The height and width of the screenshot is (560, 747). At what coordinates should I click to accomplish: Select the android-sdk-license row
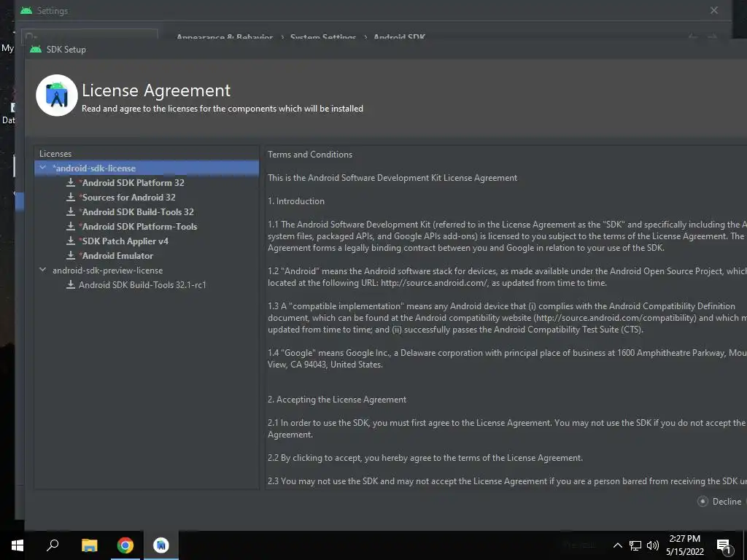coord(147,168)
